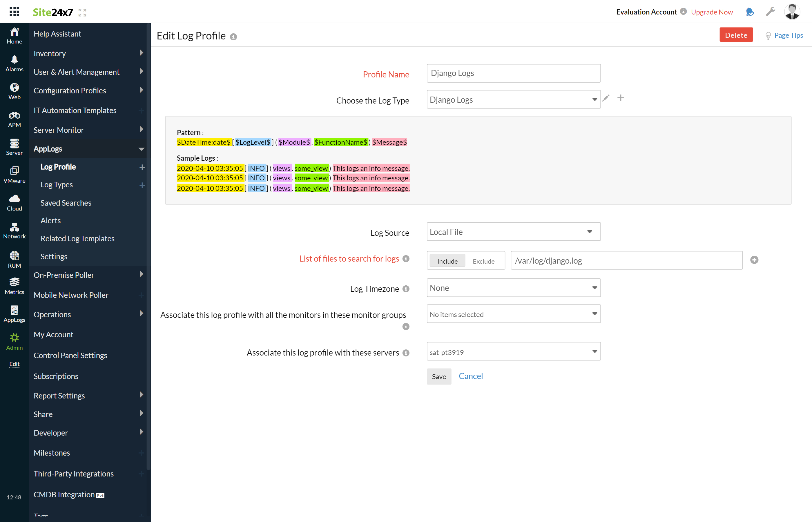Select the Include option for log files

pyautogui.click(x=447, y=261)
